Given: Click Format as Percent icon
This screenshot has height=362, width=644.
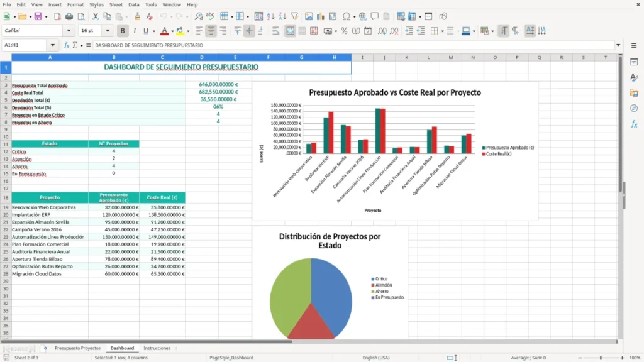Looking at the screenshot, I should coord(344,31).
